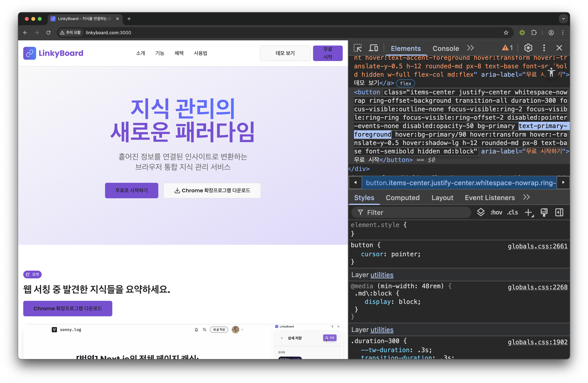This screenshot has width=588, height=383.
Task: Click the rendering emulation paintbrush icon
Action: pos(544,212)
